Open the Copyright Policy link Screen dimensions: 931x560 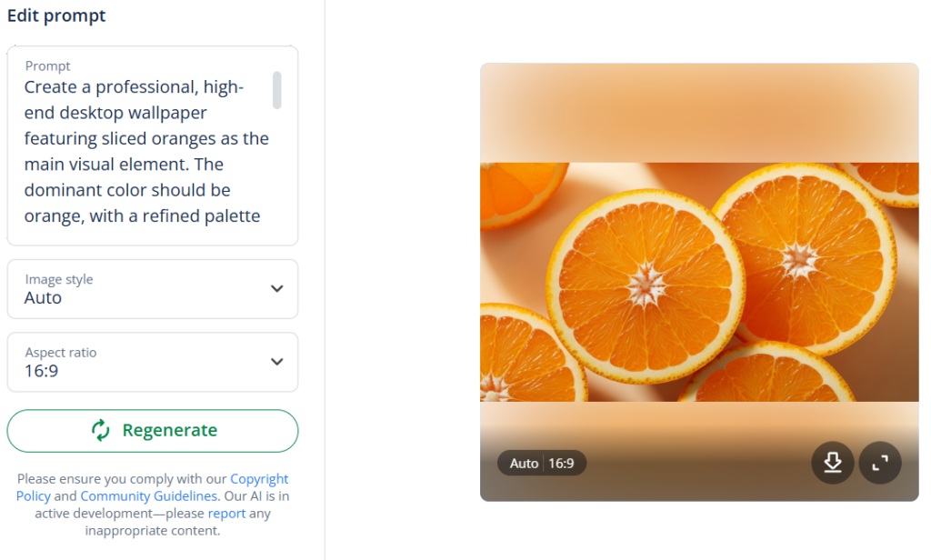[258, 479]
